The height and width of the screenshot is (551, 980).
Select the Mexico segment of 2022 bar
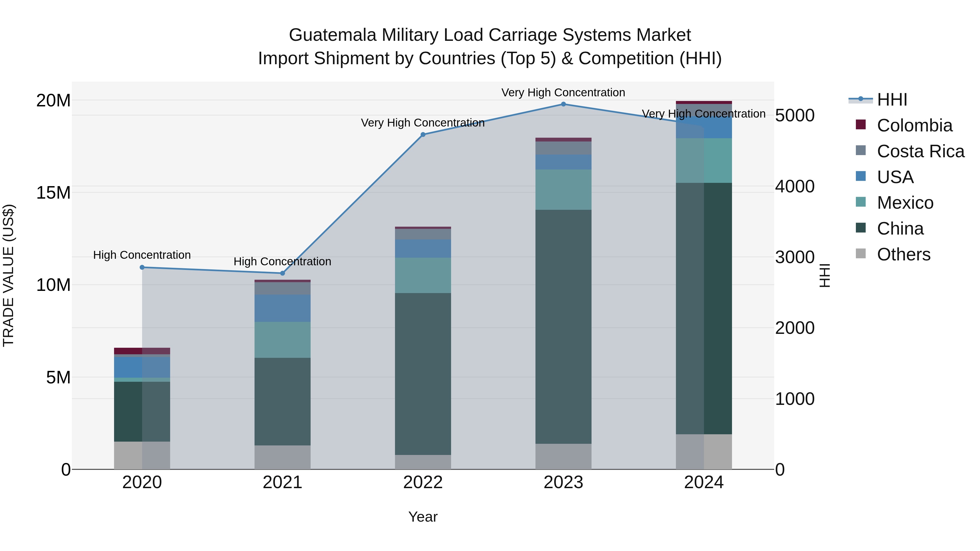point(423,275)
